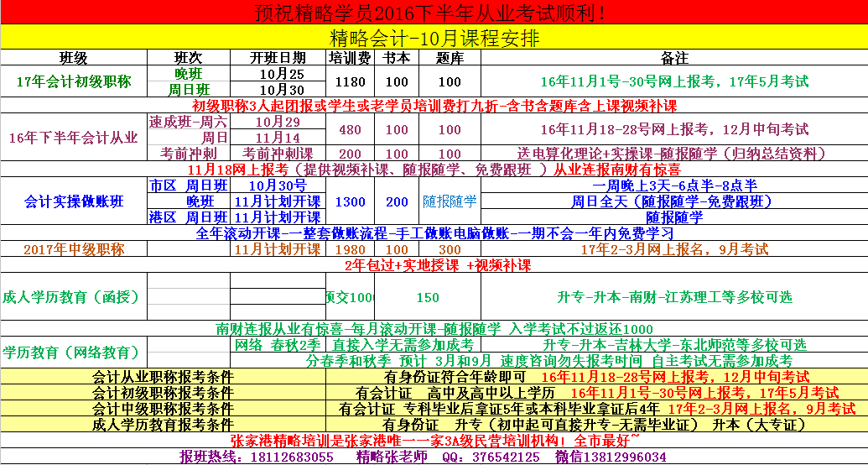Click the 考前冲刺课 cell
Image resolution: width=868 pixels, height=465 pixels.
pyautogui.click(x=278, y=154)
